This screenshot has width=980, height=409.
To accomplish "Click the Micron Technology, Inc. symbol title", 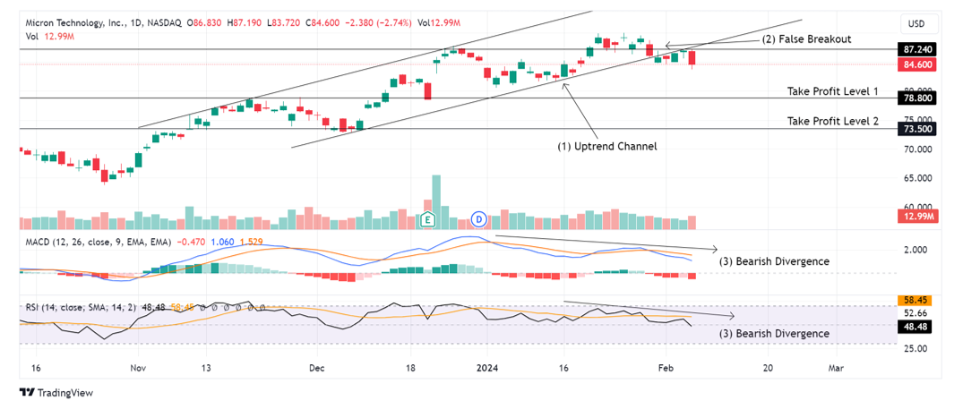I will click(73, 23).
